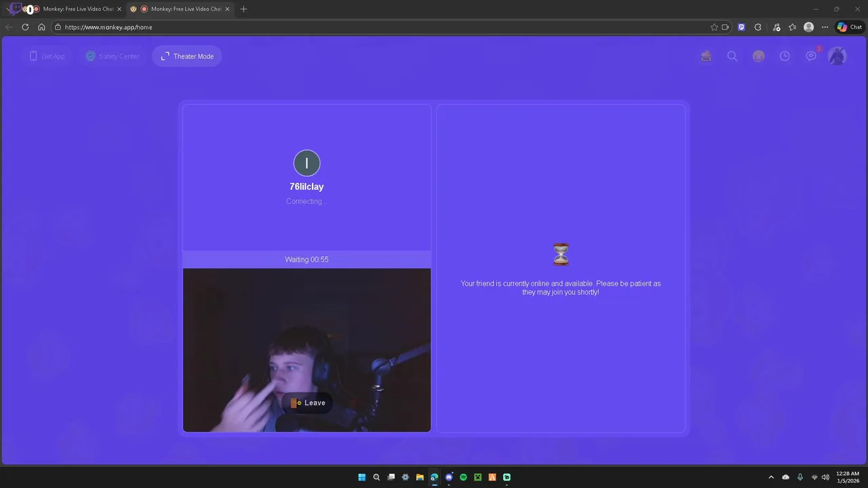Open Task View on the taskbar
The width and height of the screenshot is (868, 488).
(391, 477)
